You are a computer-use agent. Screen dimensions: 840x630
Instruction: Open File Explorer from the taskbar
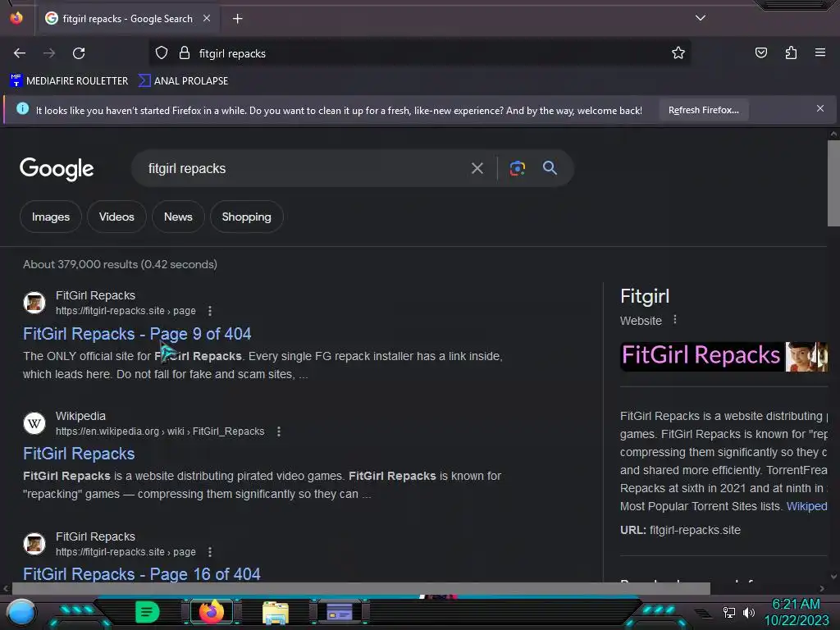[276, 612]
